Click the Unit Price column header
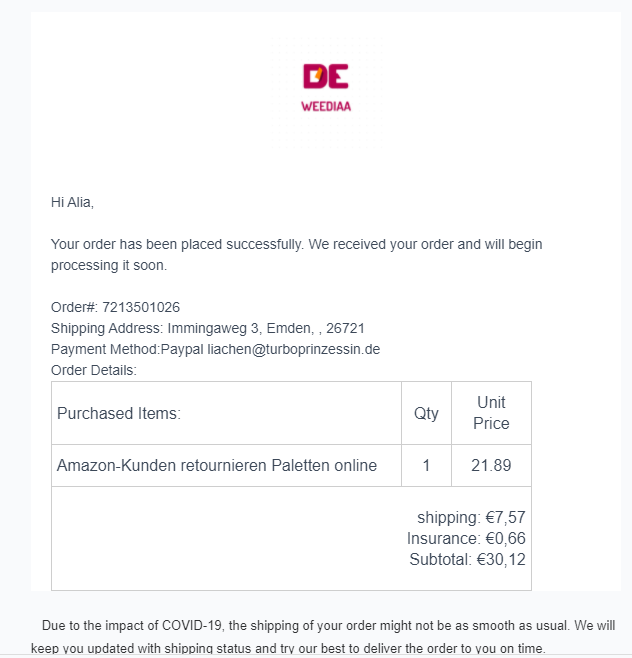The image size is (632, 658). pyautogui.click(x=491, y=413)
